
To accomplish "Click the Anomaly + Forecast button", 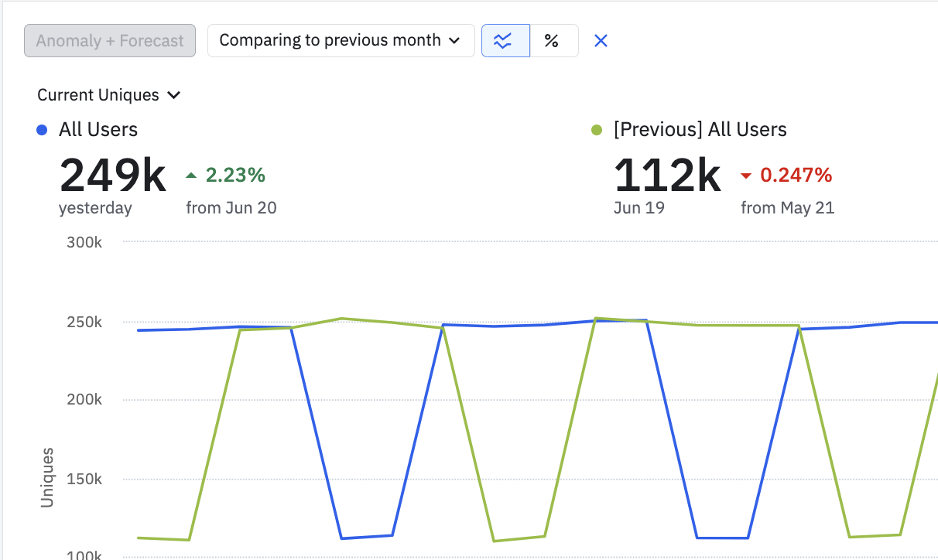I will (x=110, y=41).
